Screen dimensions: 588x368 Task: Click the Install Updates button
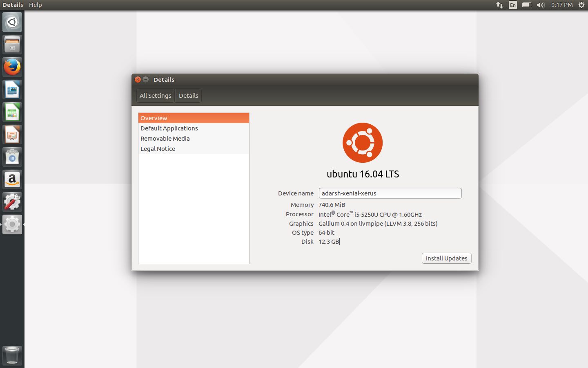(x=446, y=258)
